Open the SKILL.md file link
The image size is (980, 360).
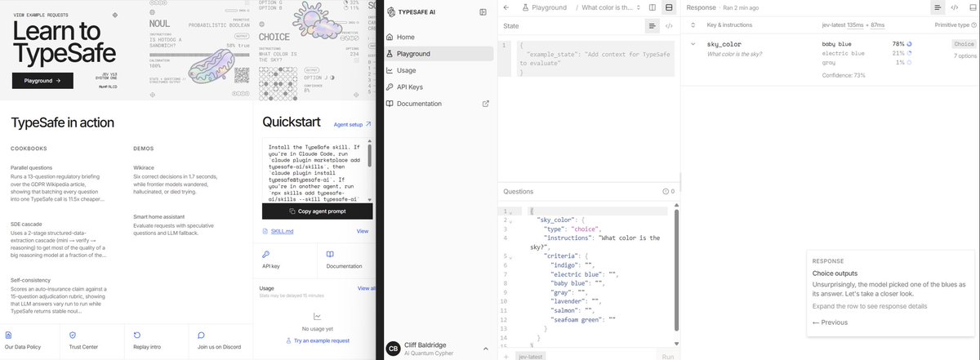pos(277,231)
